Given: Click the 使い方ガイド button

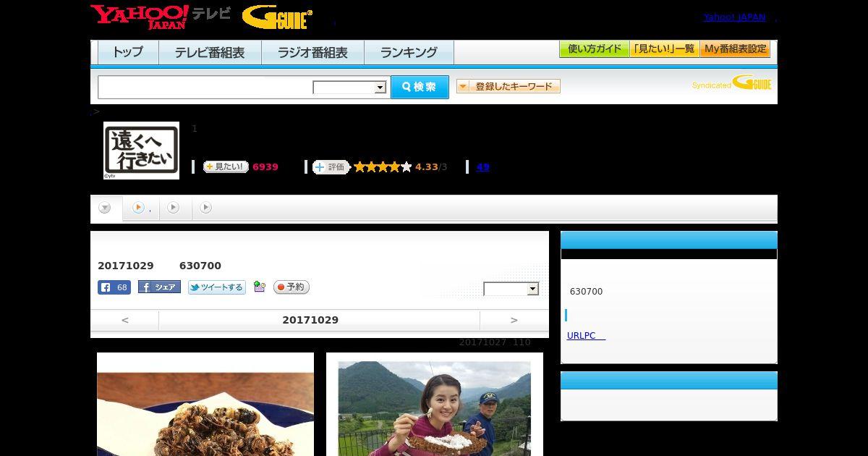Looking at the screenshot, I should tap(595, 49).
